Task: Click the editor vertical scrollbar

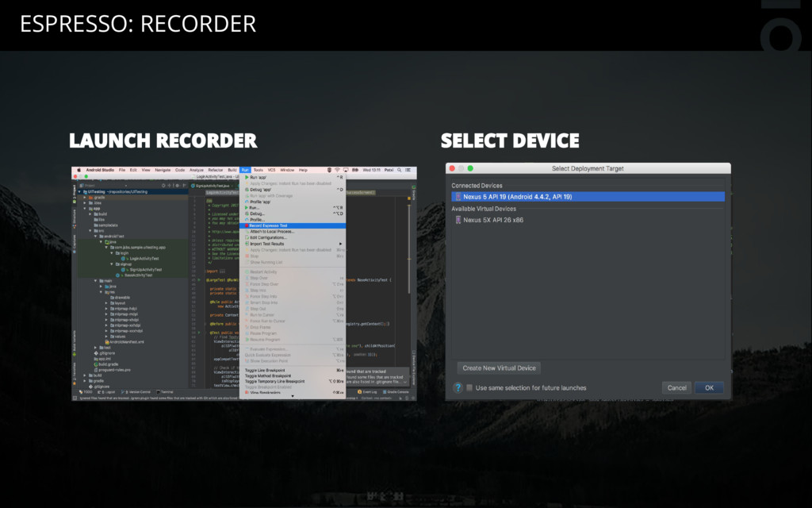Action: (409, 248)
